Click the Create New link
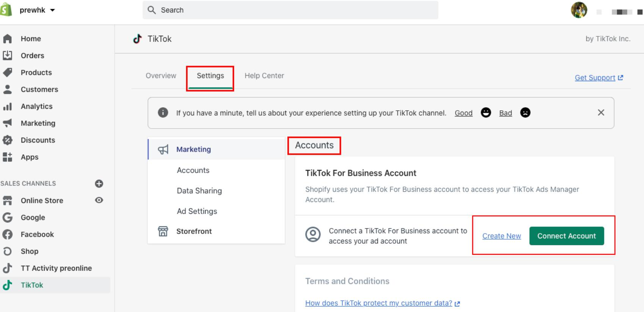Screen dimensions: 644x312 (x=501, y=236)
